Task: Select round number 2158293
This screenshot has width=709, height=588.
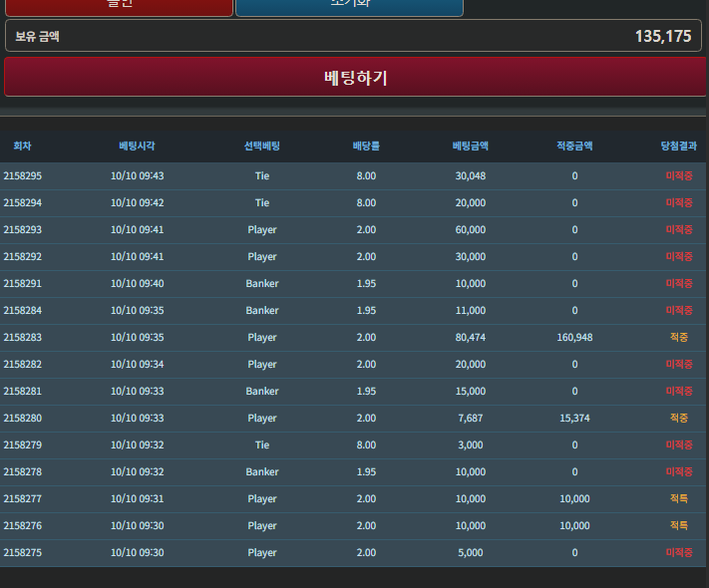Action: tap(23, 229)
